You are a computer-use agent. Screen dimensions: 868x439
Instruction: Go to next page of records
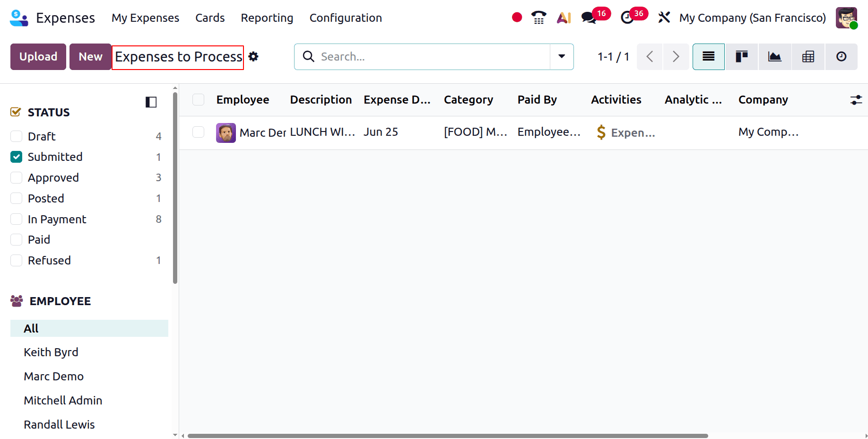coord(676,57)
